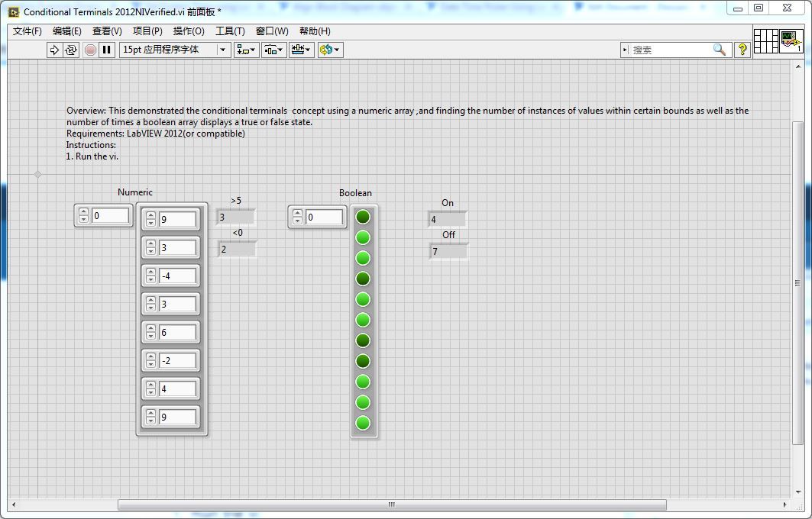Click stepper beside the 6 element

(150, 332)
